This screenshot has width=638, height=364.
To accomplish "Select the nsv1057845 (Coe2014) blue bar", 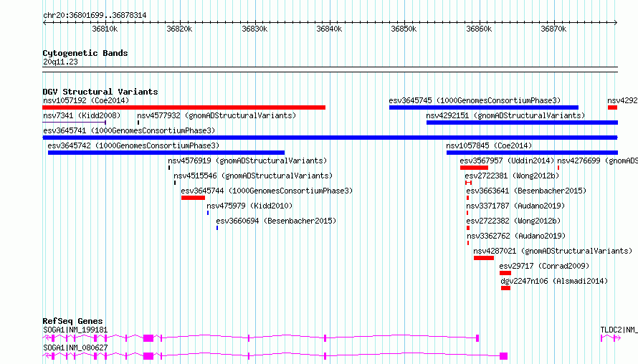I will pyautogui.click(x=532, y=153).
